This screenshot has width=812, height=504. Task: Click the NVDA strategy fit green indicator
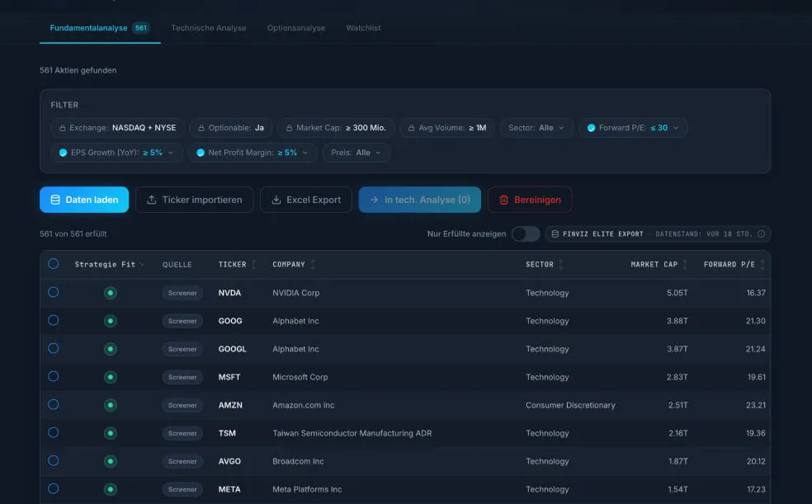click(111, 293)
